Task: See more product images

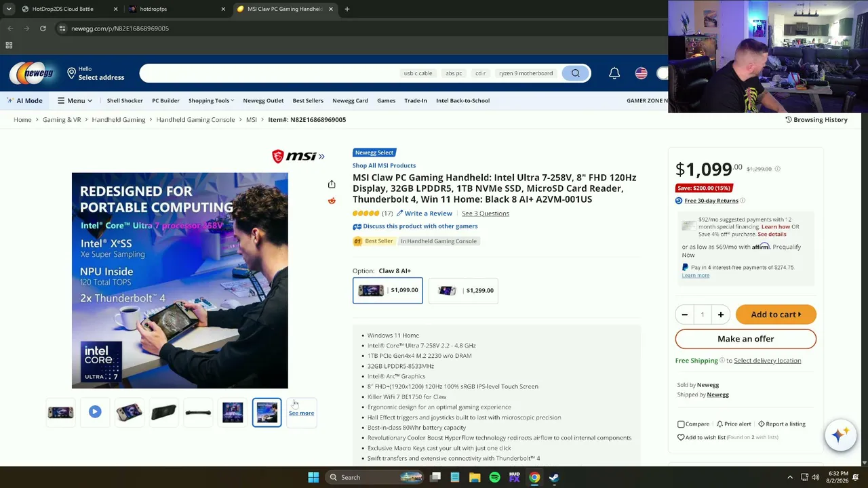Action: 301,413
